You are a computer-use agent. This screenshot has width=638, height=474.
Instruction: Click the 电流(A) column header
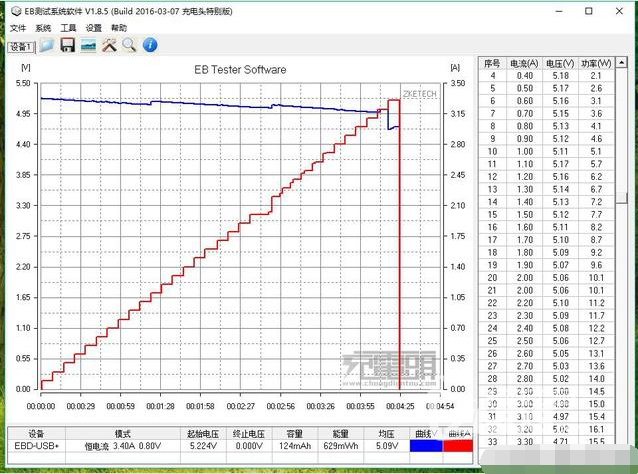click(524, 63)
